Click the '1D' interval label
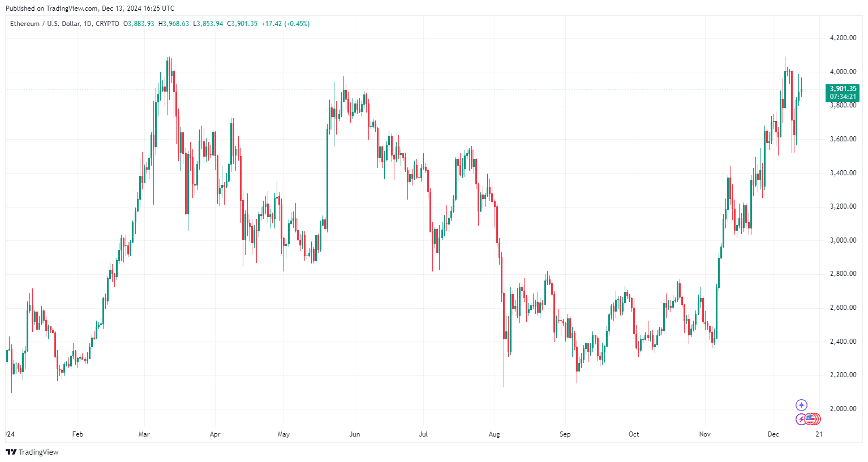Screen dimensions: 868x462 coord(88,24)
